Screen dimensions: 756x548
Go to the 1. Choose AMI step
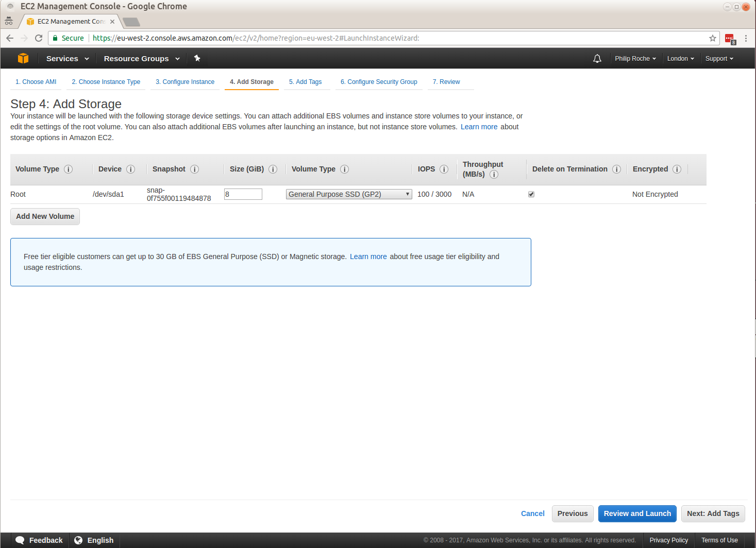(x=36, y=82)
